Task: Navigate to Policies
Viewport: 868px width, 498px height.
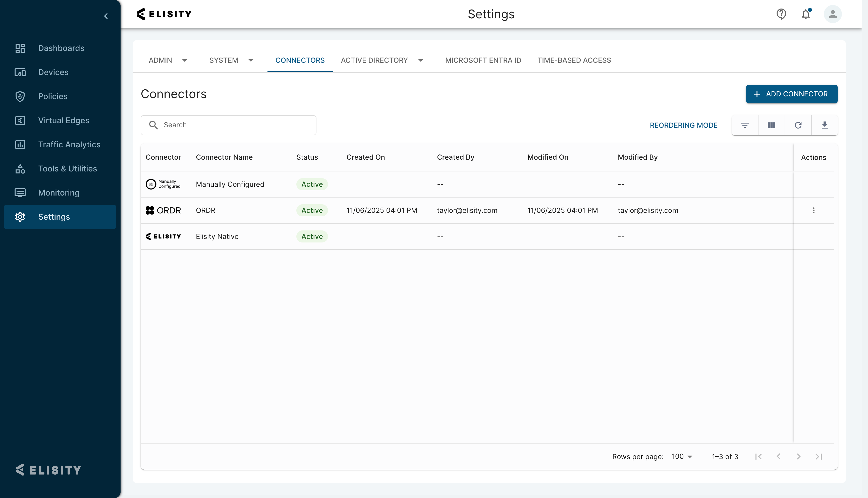Action: pos(53,96)
